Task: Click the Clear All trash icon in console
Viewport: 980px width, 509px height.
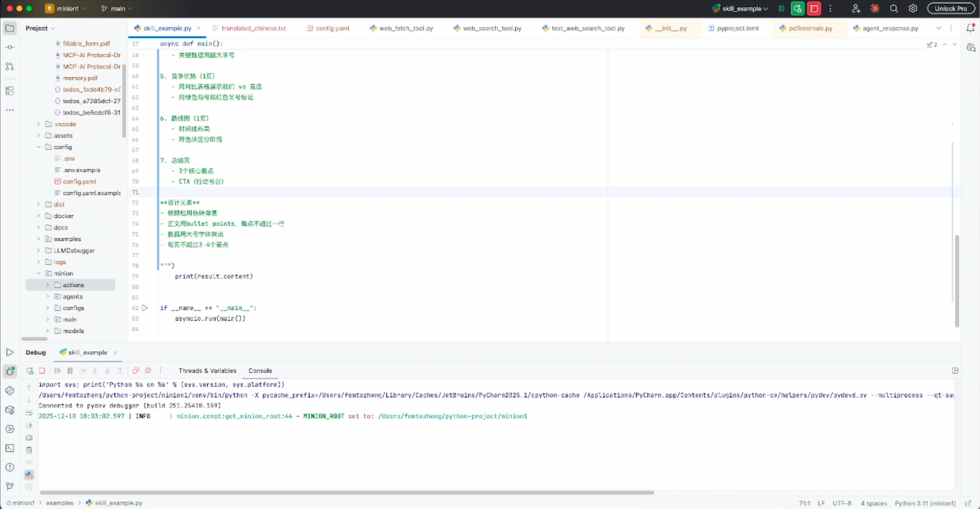Action: click(29, 450)
